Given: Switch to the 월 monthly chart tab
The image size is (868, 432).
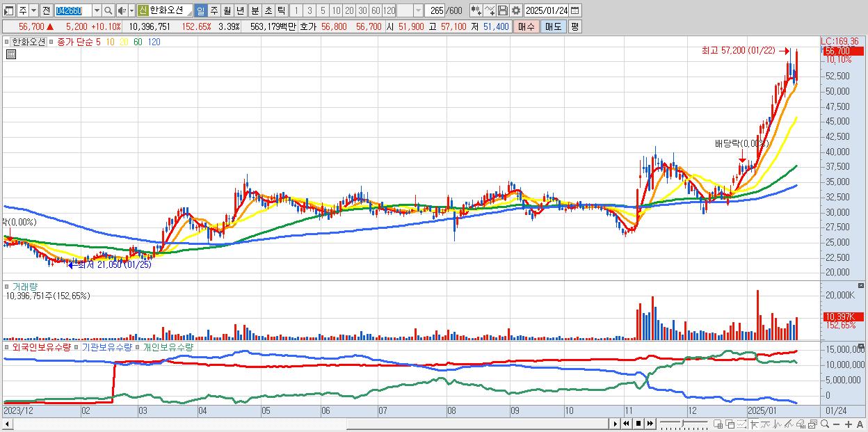Looking at the screenshot, I should pyautogui.click(x=227, y=10).
